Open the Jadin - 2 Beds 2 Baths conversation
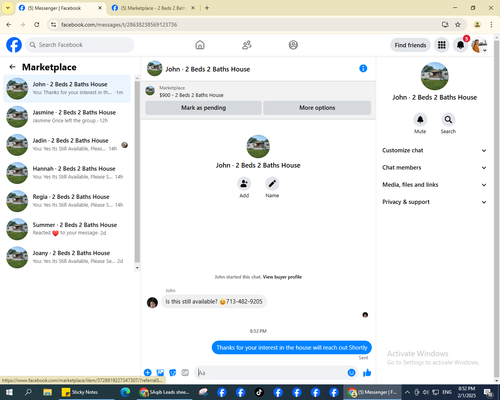The width and height of the screenshot is (500, 400). (67, 145)
